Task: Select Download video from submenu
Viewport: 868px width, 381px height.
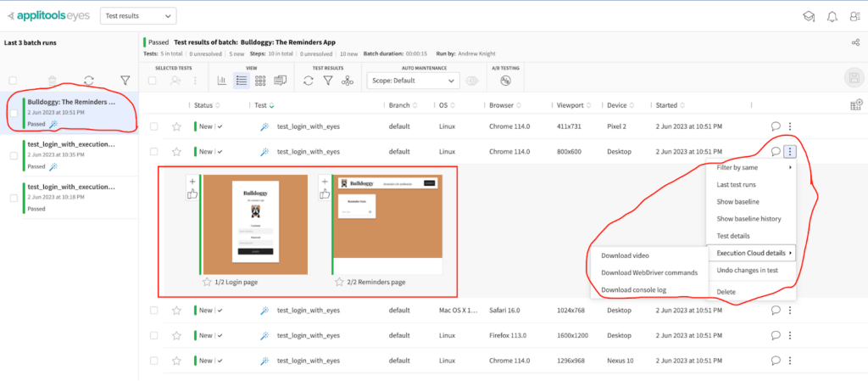Action: (626, 255)
